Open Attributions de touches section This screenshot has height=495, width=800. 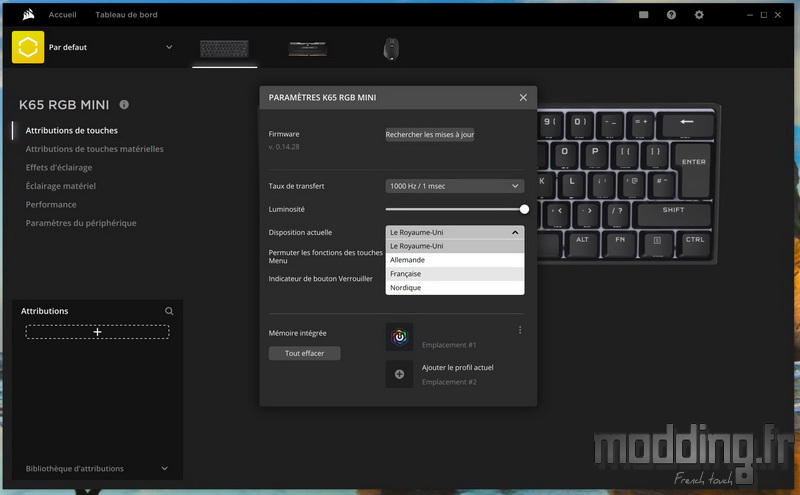[x=71, y=131]
